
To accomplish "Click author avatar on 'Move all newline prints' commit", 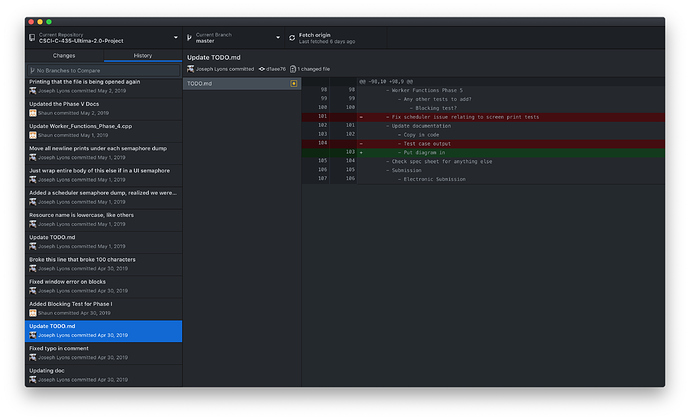I will pos(33,158).
